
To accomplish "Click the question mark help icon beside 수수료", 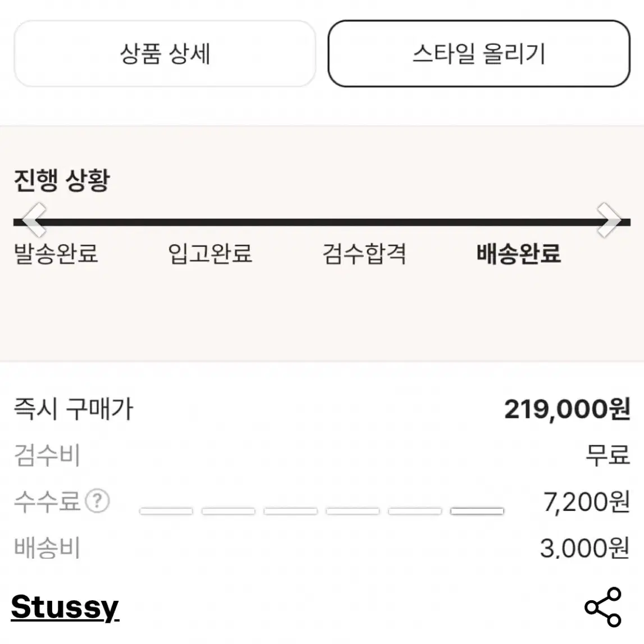I will pos(97,501).
